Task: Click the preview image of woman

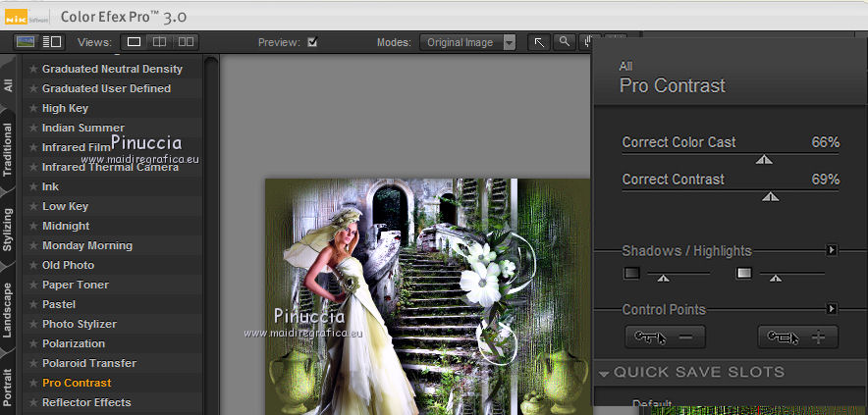Action: [428, 296]
